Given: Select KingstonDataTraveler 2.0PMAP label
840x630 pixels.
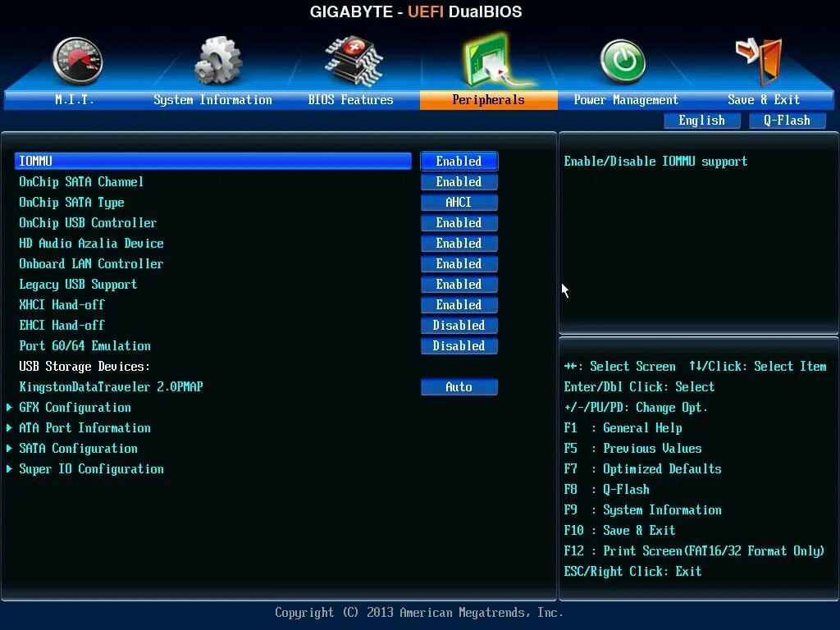Looking at the screenshot, I should (111, 387).
